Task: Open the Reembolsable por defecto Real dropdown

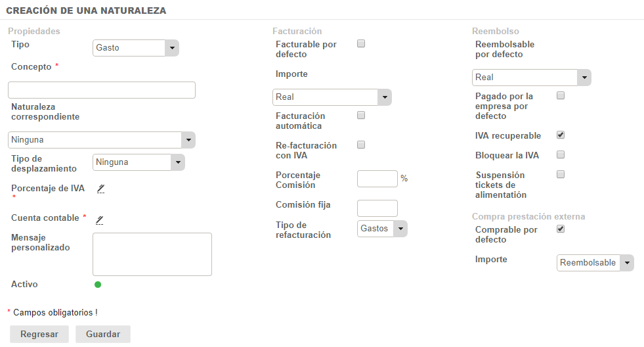Action: click(531, 77)
